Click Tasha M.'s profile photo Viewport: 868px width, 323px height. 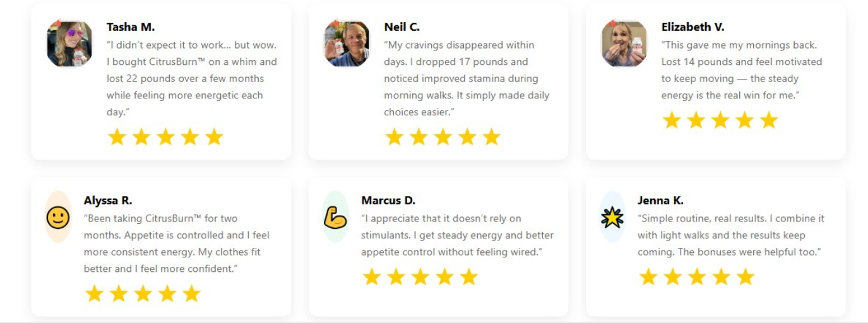tap(69, 44)
